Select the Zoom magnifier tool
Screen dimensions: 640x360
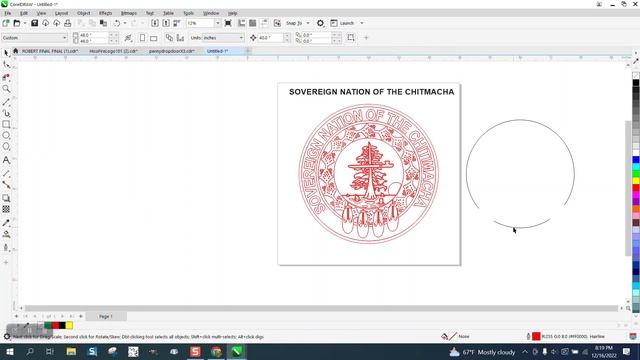pyautogui.click(x=6, y=89)
